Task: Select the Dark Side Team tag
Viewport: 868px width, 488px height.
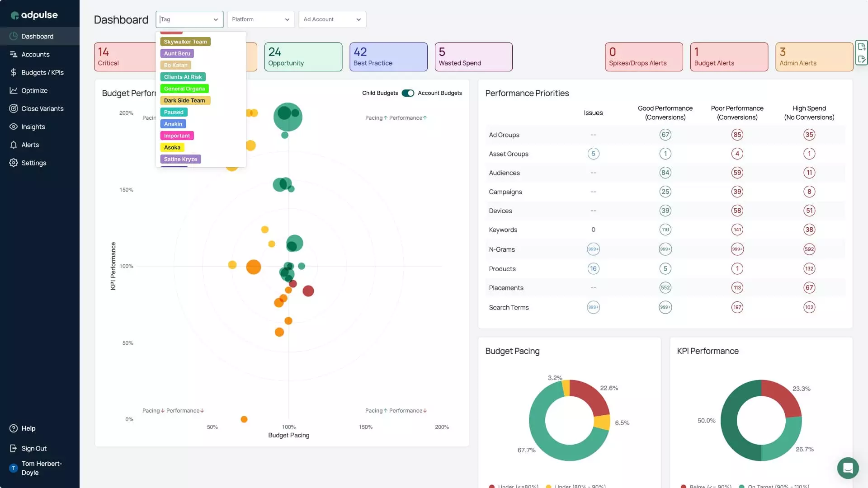Action: pos(184,100)
